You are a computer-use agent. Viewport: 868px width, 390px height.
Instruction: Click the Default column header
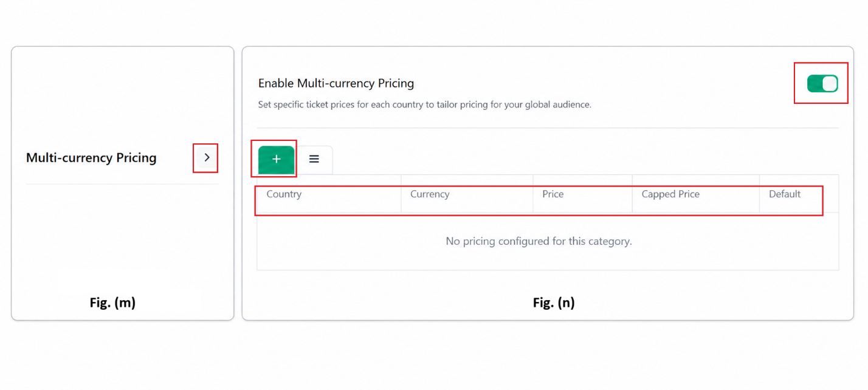[785, 194]
